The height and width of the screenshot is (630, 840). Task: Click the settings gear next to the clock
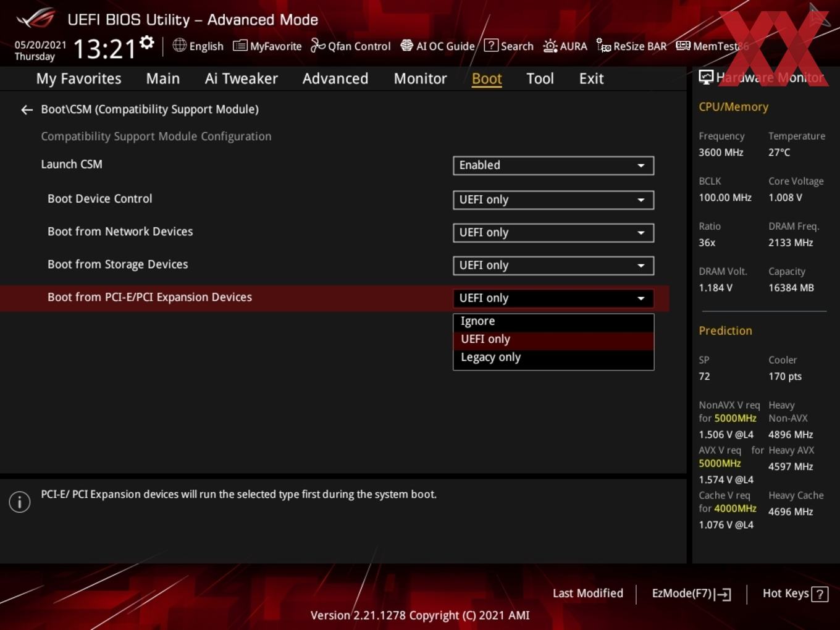[x=147, y=43]
